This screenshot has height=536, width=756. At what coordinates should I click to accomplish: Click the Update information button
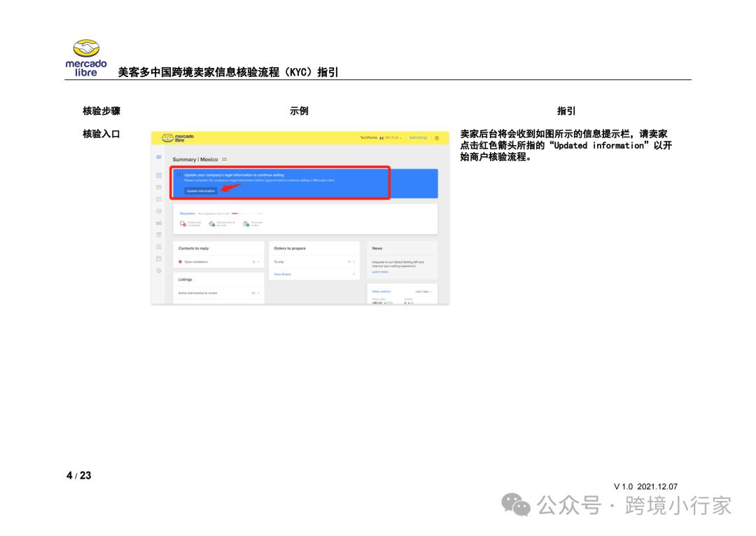coord(201,191)
